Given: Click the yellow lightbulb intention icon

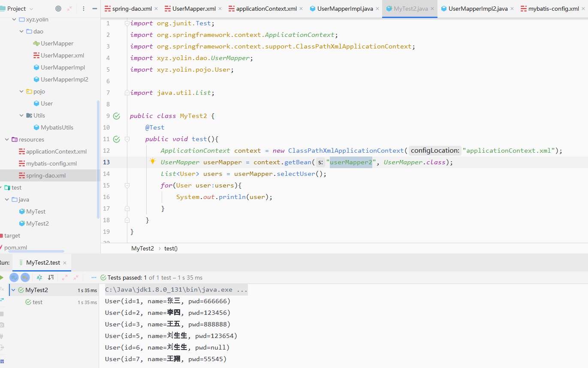Looking at the screenshot, I should (153, 162).
